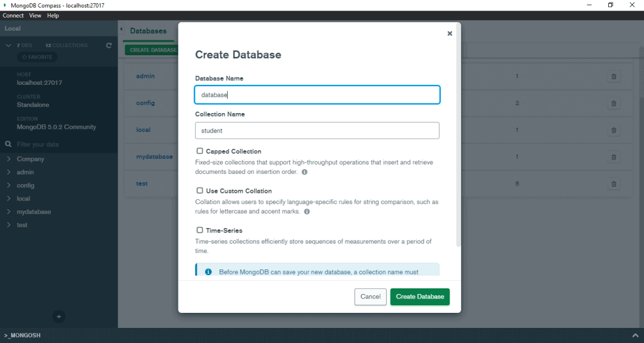Cancel the Create Database dialog

pos(370,297)
